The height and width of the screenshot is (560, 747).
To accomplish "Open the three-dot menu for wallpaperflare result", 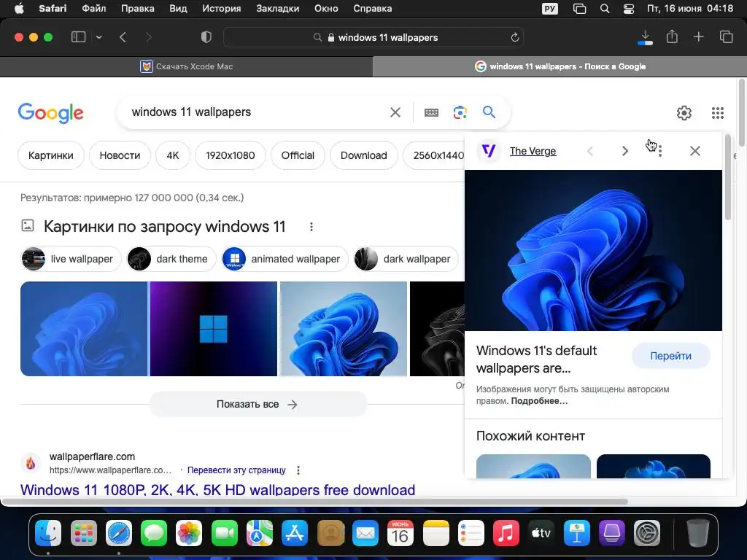I will pos(298,470).
